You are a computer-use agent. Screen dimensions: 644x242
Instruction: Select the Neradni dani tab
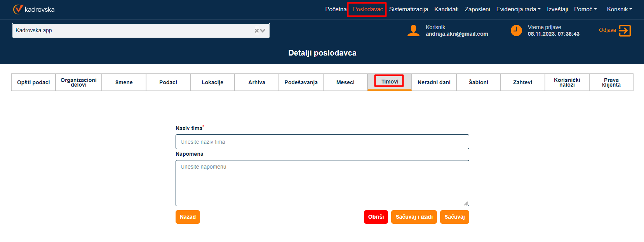tap(434, 82)
